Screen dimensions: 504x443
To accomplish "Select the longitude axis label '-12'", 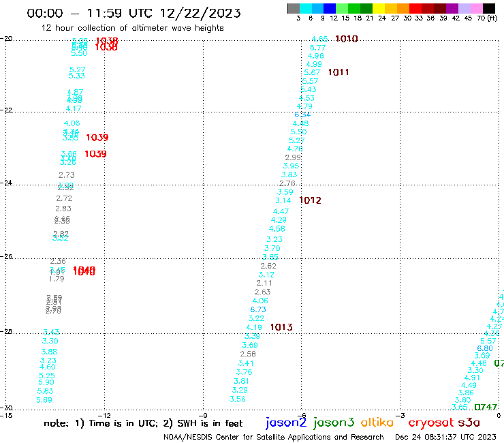I will [104, 415].
